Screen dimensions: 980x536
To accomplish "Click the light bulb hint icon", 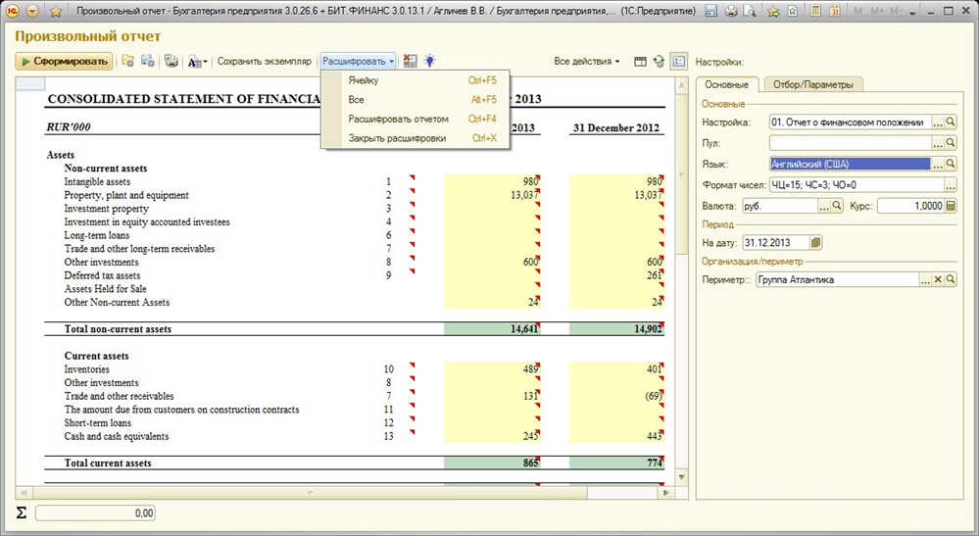I will click(x=429, y=61).
